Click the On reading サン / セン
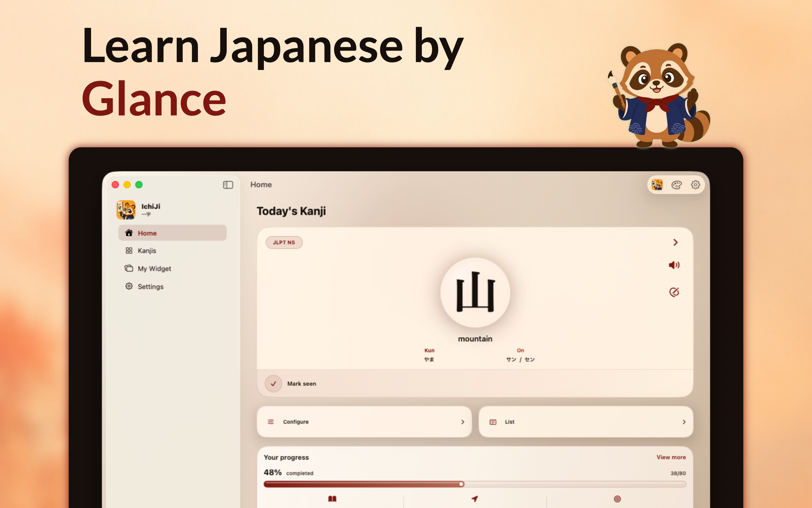The height and width of the screenshot is (508, 812). point(520,360)
